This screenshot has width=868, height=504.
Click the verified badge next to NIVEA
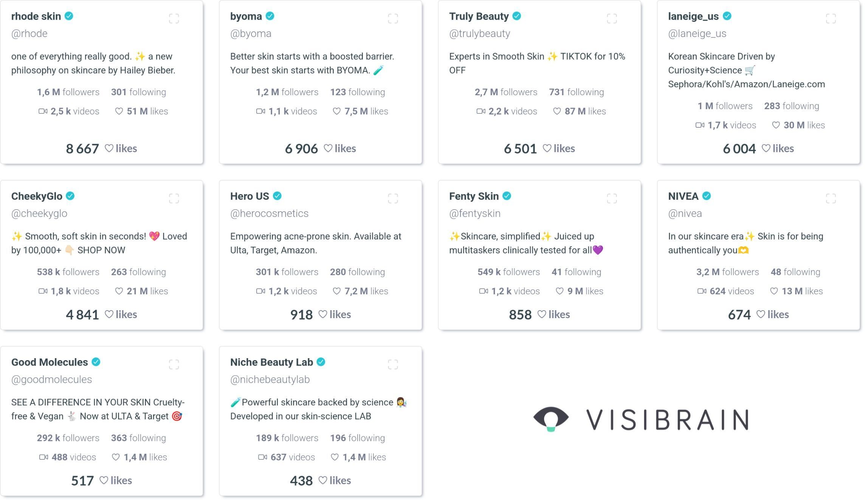click(707, 196)
